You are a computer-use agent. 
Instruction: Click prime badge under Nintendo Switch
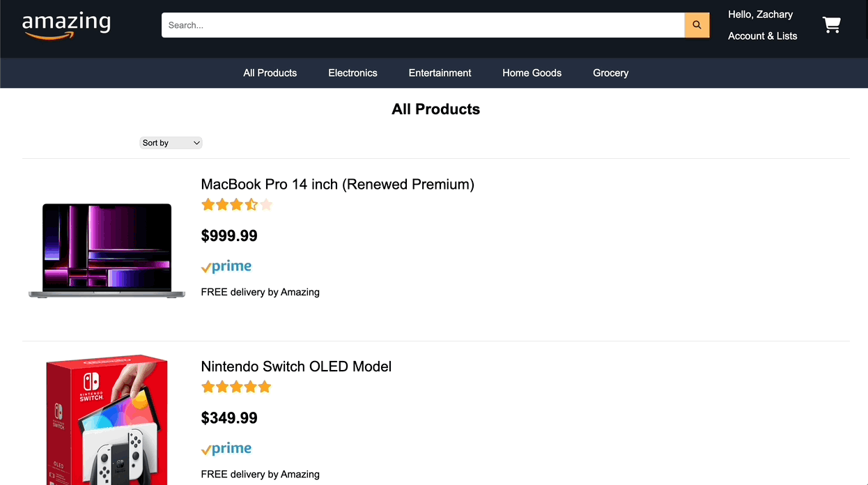226,449
